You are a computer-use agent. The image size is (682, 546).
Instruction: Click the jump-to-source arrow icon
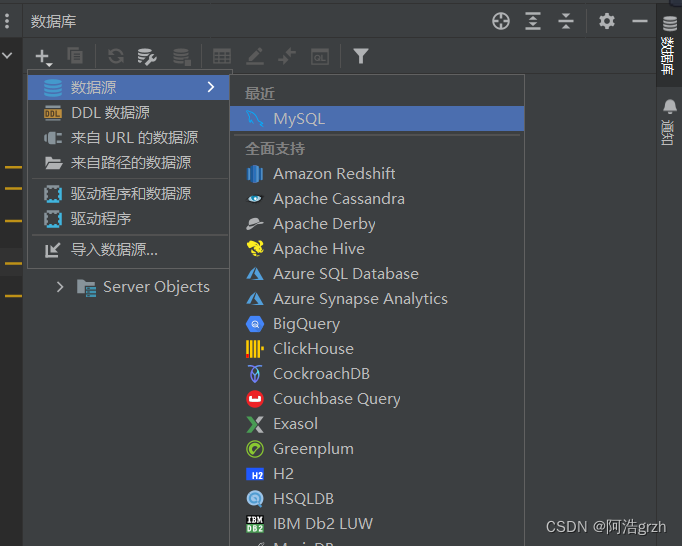(x=287, y=57)
